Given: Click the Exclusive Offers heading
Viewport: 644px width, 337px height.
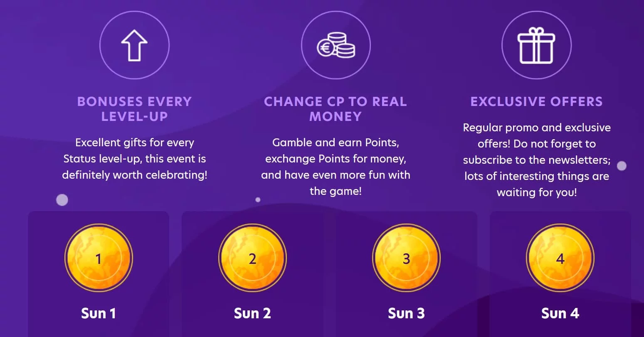Looking at the screenshot, I should (x=536, y=101).
